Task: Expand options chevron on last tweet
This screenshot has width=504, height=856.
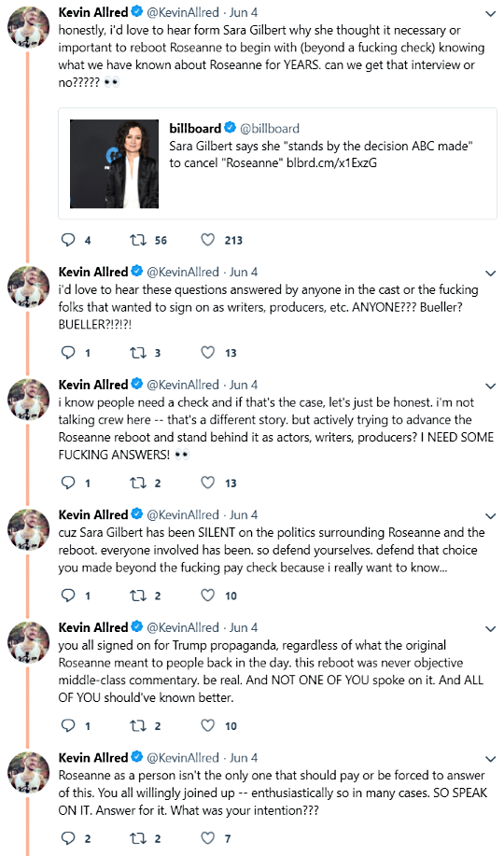Action: pos(490,759)
